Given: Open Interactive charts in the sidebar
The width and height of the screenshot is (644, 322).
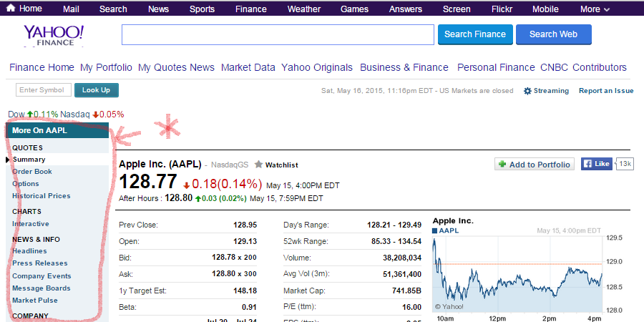Looking at the screenshot, I should pyautogui.click(x=30, y=224).
